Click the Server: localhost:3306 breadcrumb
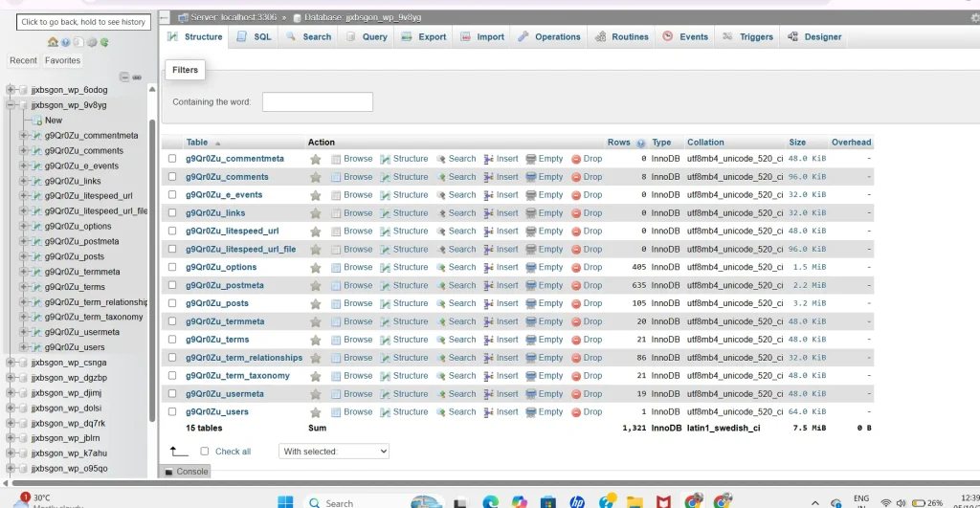Viewport: 980px width, 508px height. tap(234, 17)
